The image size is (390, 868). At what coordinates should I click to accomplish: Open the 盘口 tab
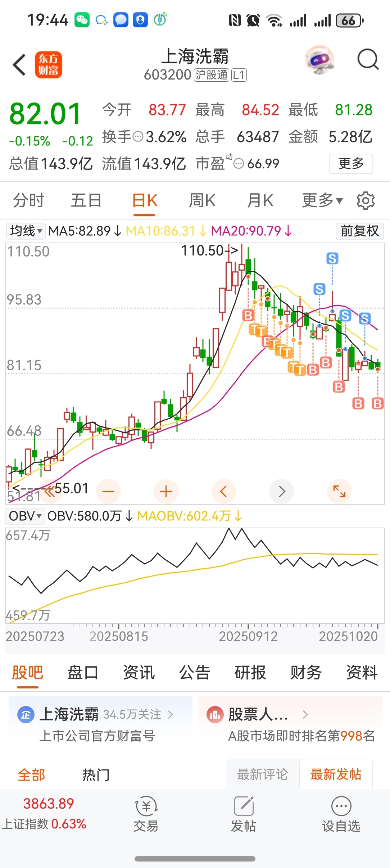[x=83, y=673]
